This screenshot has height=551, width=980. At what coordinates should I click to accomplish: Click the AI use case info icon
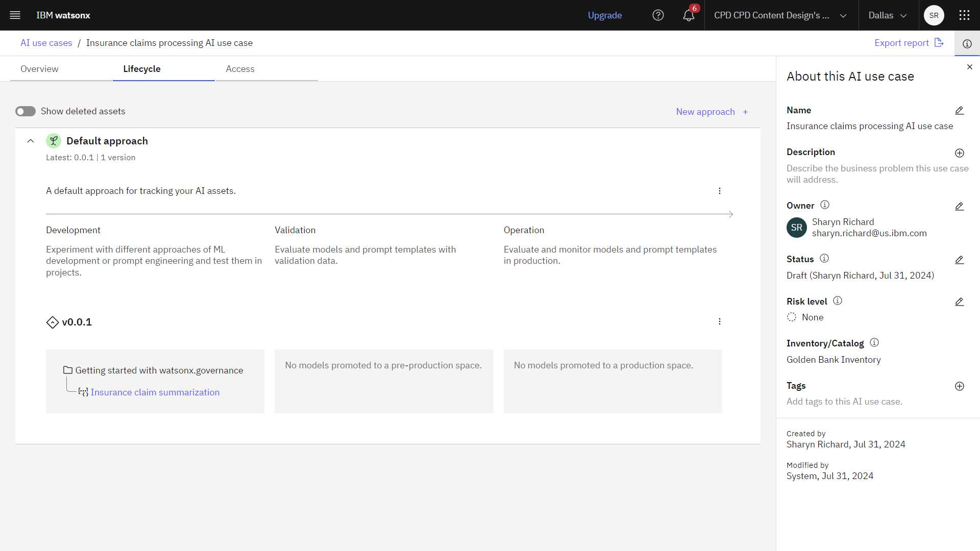(967, 43)
